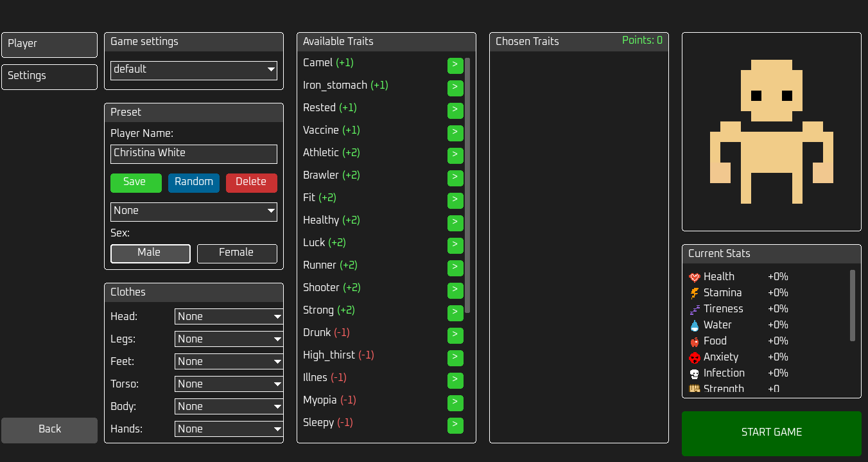The height and width of the screenshot is (462, 868).
Task: Add the Luck trait with arrow button
Action: [x=455, y=245]
